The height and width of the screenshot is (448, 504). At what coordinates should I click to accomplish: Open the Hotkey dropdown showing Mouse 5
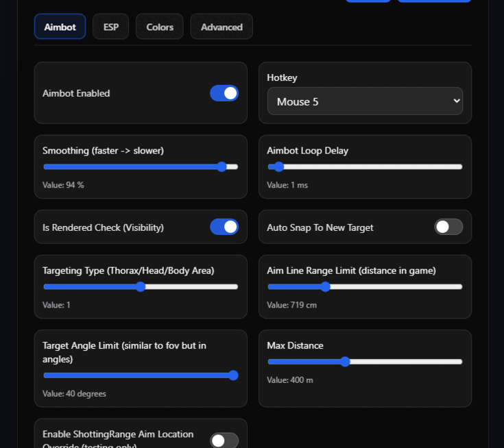pyautogui.click(x=365, y=101)
